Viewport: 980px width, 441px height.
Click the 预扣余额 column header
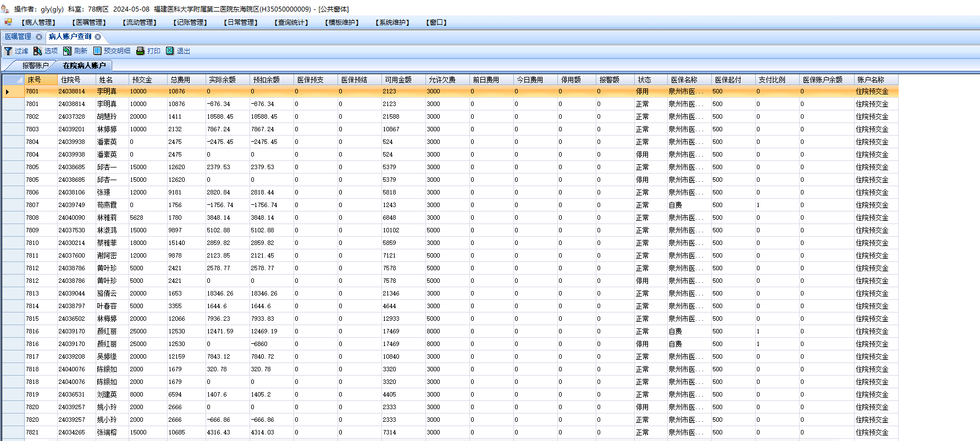tap(272, 80)
